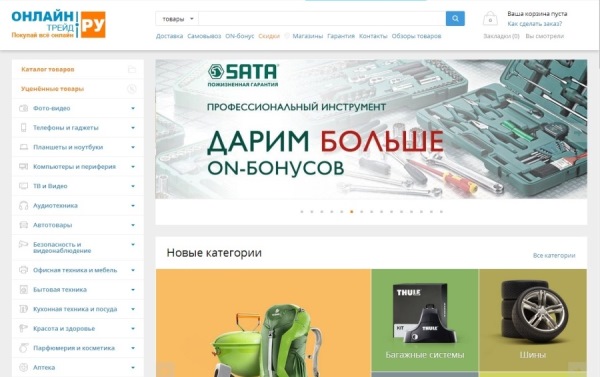Expand the Автотовары category arrow
This screenshot has width=600, height=377.
(133, 225)
